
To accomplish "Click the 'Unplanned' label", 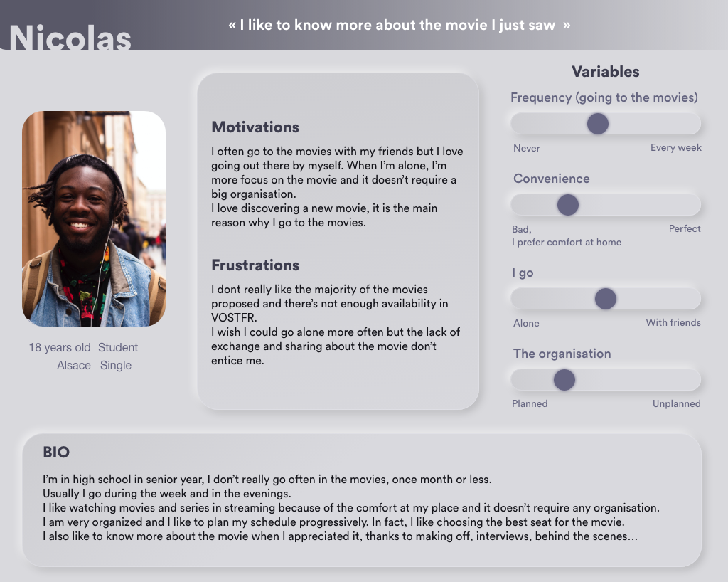I will (677, 403).
